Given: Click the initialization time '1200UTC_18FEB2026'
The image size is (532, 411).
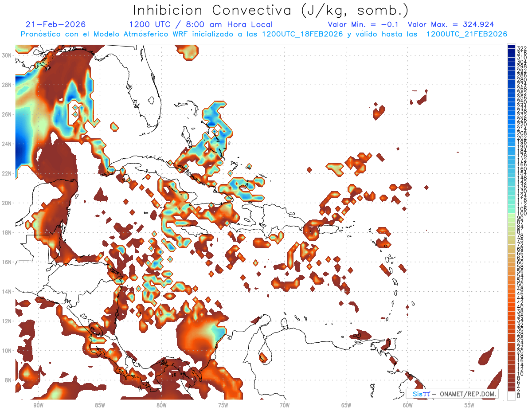Looking at the screenshot, I should point(302,34).
